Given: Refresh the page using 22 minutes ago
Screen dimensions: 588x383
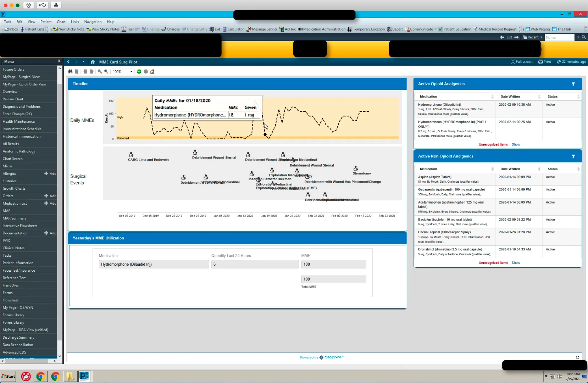Looking at the screenshot, I should pos(571,62).
